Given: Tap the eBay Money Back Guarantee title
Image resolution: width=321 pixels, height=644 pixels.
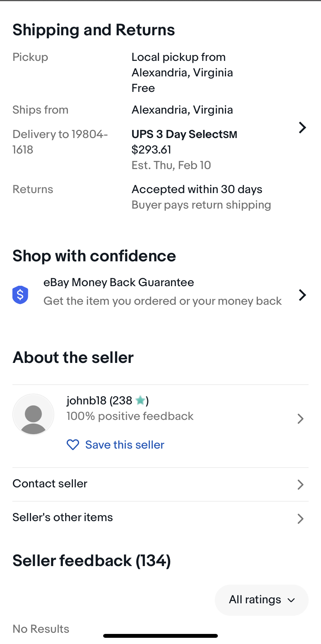Looking at the screenshot, I should pos(119,282).
